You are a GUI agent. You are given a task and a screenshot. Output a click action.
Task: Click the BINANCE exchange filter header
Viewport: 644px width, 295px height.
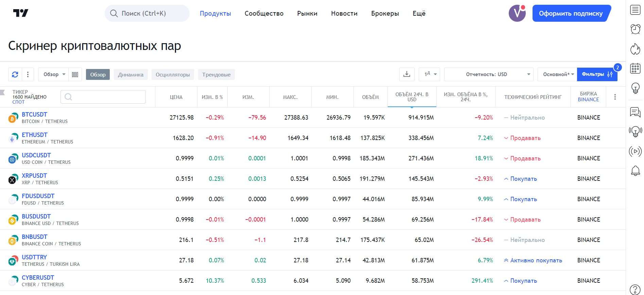(588, 100)
